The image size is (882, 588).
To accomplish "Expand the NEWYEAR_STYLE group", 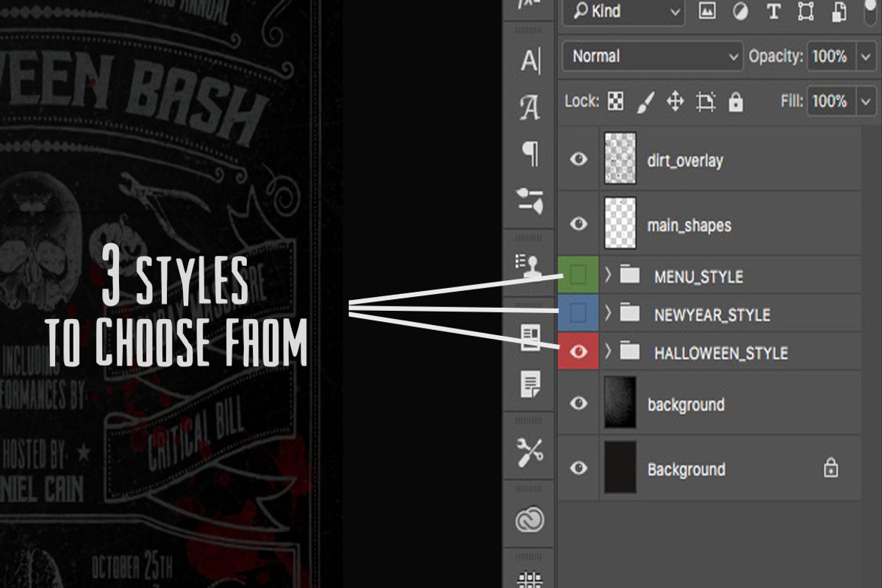I will 608,313.
